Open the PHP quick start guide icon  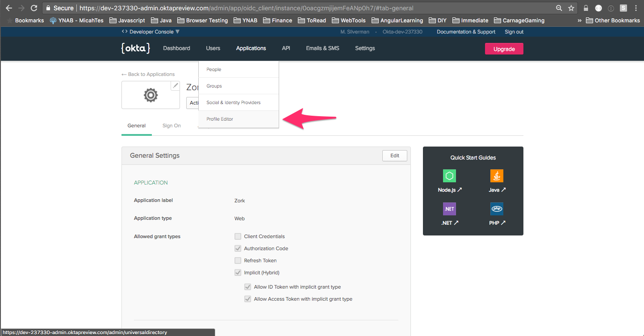(497, 209)
